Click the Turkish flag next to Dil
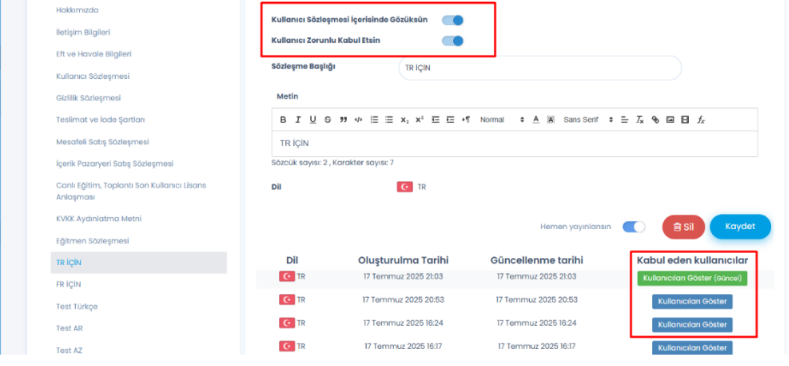The height and width of the screenshot is (366, 789). pos(405,187)
